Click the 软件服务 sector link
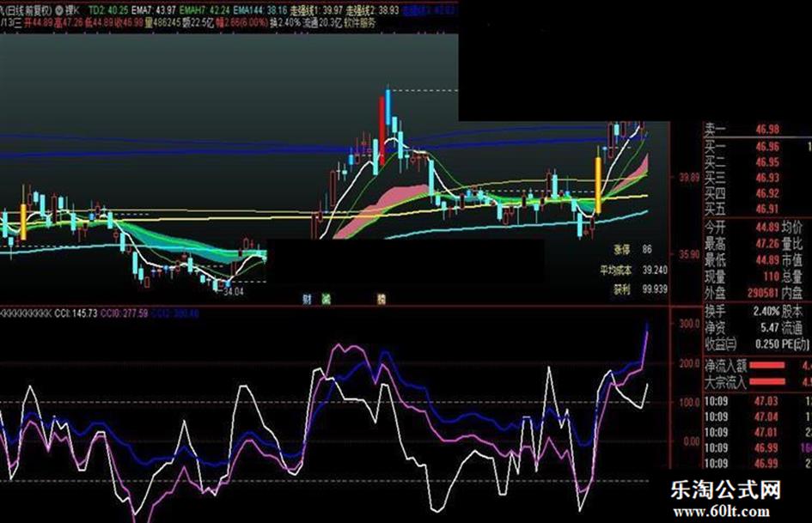This screenshot has width=812, height=523. coord(358,23)
